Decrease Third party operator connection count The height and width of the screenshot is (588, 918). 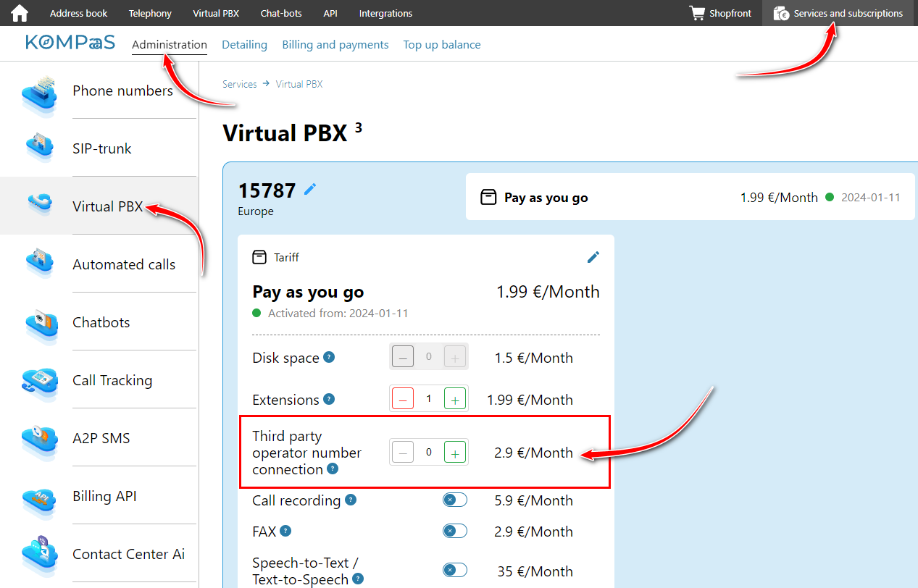[x=403, y=452]
